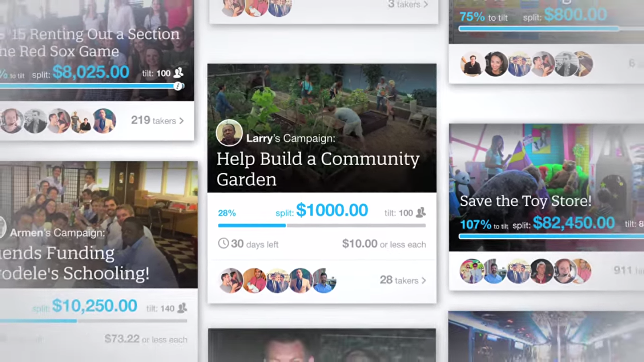644x362 pixels.
Task: Click the headset-wearing avatar on the Red Sox card
Action: [x=12, y=121]
